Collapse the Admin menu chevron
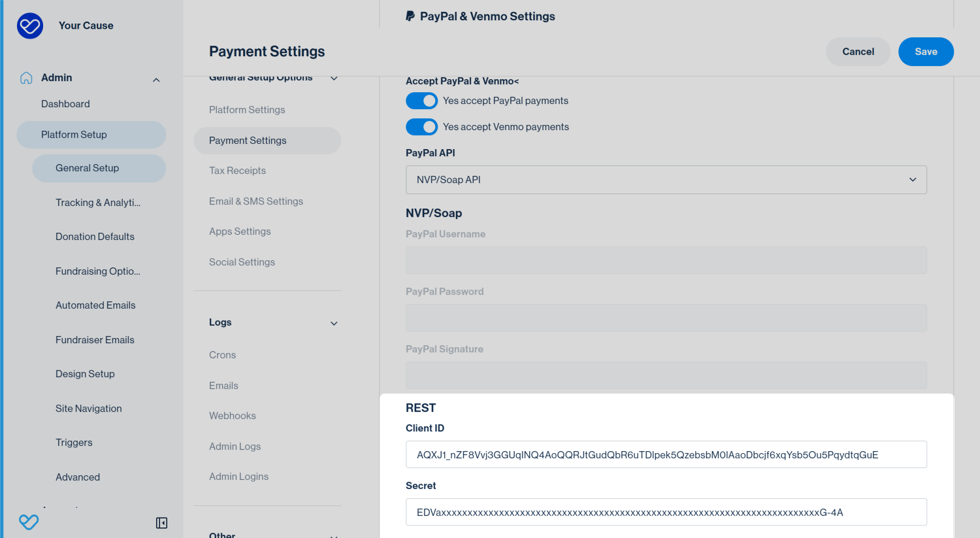Image resolution: width=980 pixels, height=538 pixels. (x=156, y=80)
